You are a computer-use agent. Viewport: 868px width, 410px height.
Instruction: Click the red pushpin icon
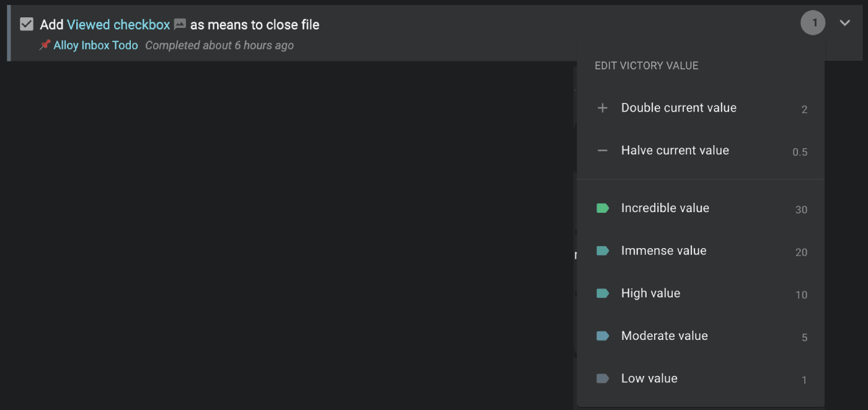coord(45,45)
